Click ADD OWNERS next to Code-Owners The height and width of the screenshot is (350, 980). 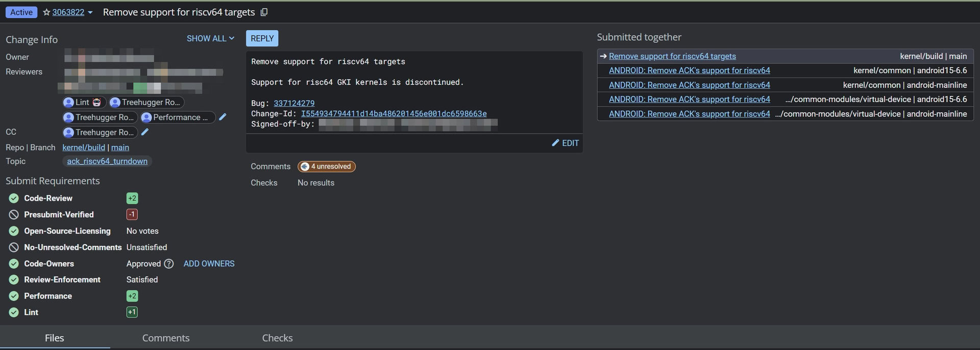point(209,264)
